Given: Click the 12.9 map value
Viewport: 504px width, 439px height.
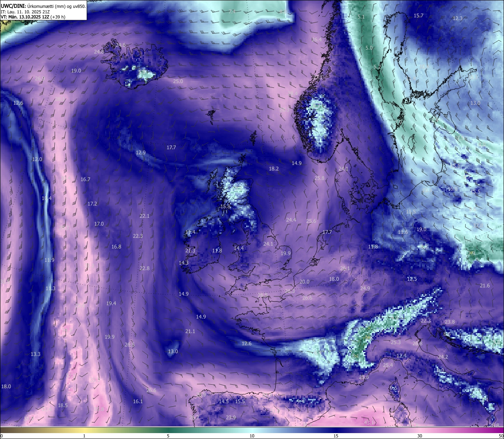Looking at the screenshot, I should (141, 153).
